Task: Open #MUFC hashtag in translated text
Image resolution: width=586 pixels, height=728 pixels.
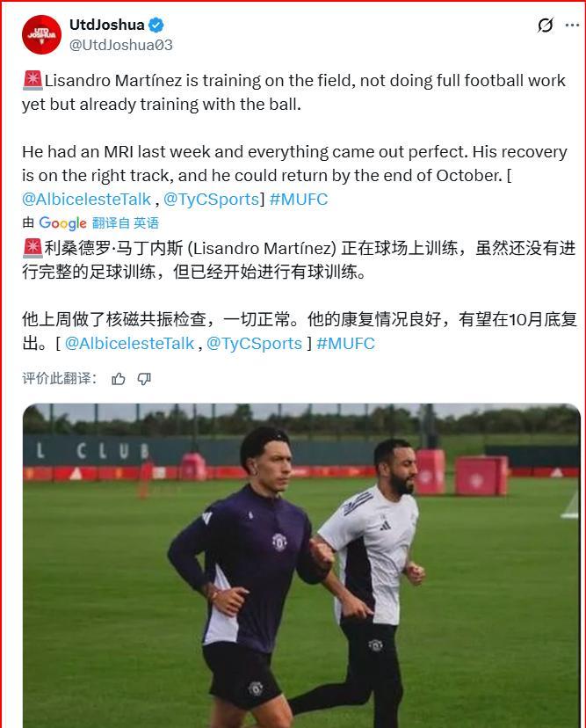Action: (x=345, y=344)
